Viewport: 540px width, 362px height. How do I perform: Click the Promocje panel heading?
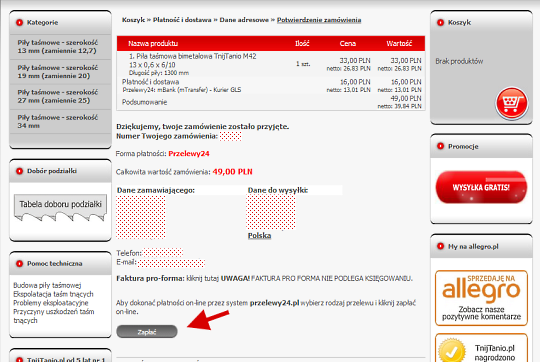click(463, 146)
